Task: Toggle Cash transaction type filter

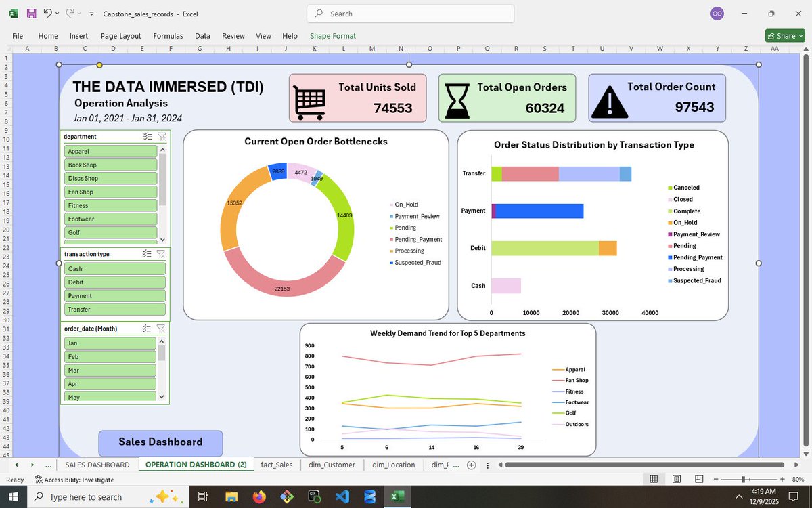Action: [x=115, y=268]
